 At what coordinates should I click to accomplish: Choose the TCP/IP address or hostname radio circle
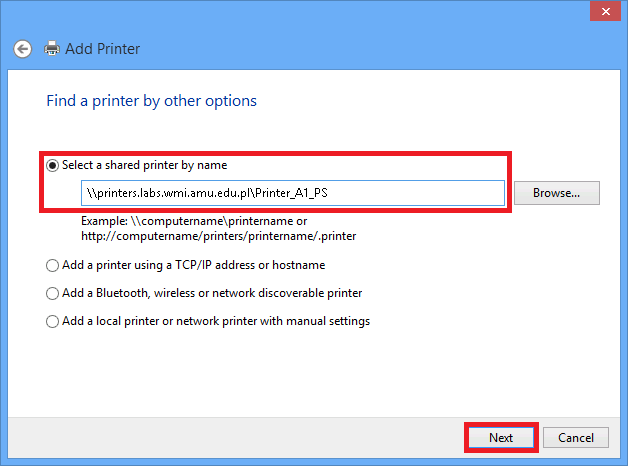point(52,265)
